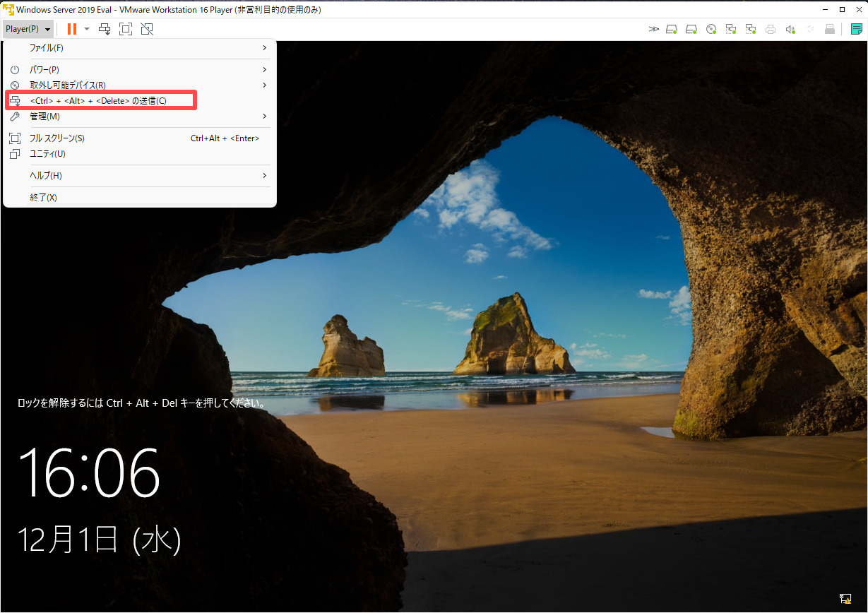The image size is (868, 613).
Task: Click the VMware Tools message notification icon
Action: coord(856,29)
